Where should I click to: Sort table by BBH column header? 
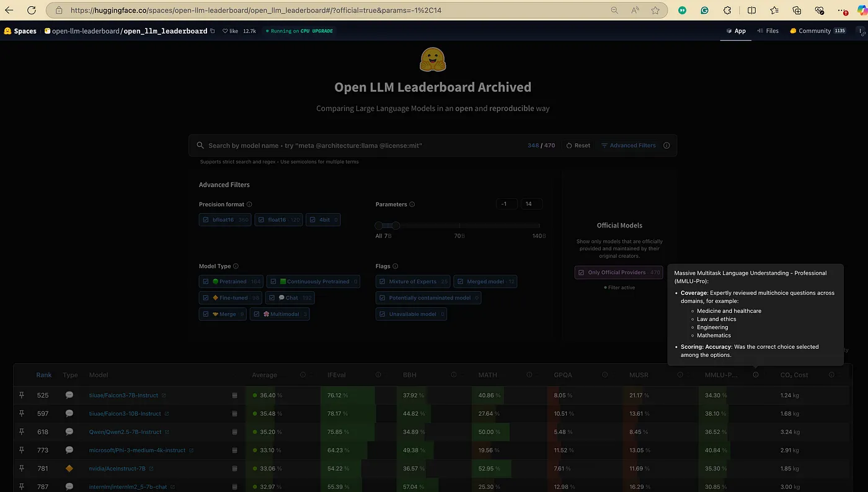tap(410, 375)
